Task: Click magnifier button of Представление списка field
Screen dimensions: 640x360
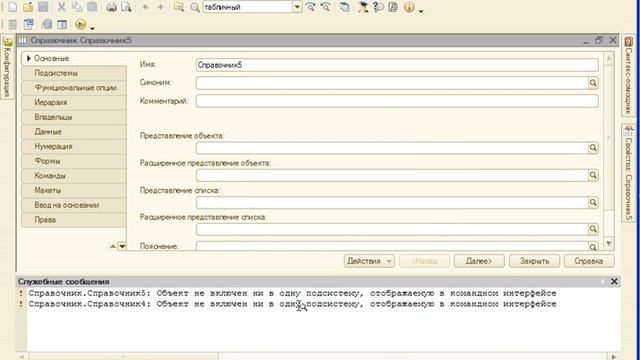Action: [x=593, y=202]
